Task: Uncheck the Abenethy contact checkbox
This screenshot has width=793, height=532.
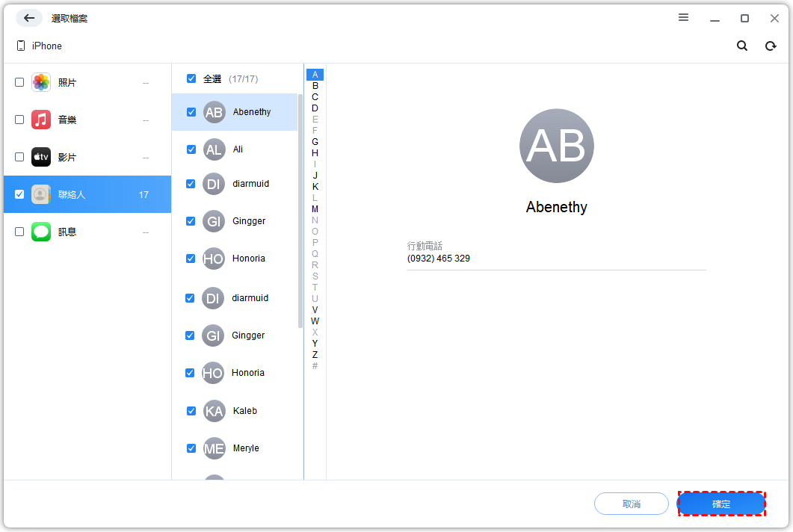Action: [191, 112]
